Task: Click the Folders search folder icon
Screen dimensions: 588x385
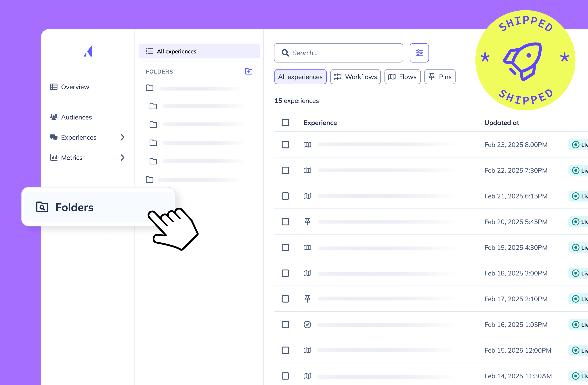Action: coord(42,207)
